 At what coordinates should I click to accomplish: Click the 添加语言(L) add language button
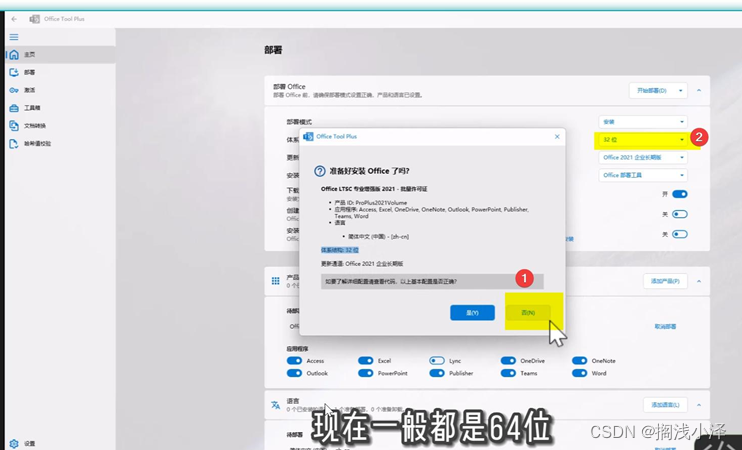pos(665,405)
